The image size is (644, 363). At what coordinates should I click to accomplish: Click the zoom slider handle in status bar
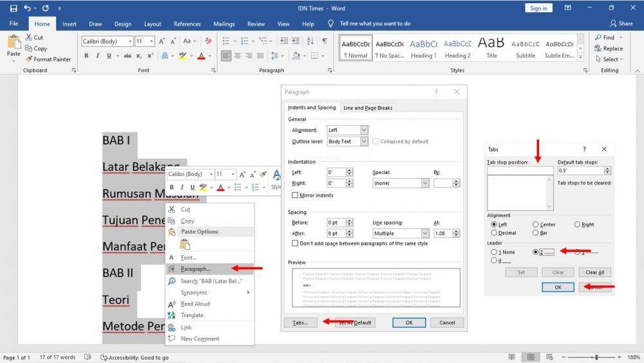(x=596, y=357)
